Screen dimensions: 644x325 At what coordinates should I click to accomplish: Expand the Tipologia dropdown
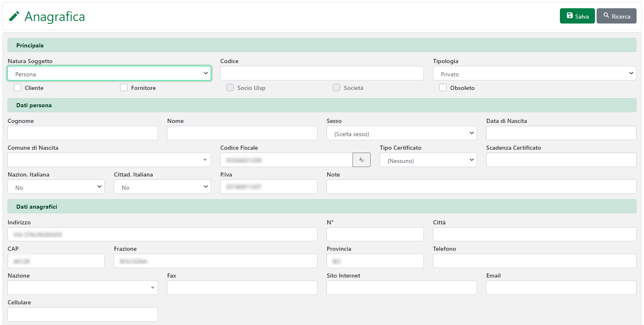534,73
